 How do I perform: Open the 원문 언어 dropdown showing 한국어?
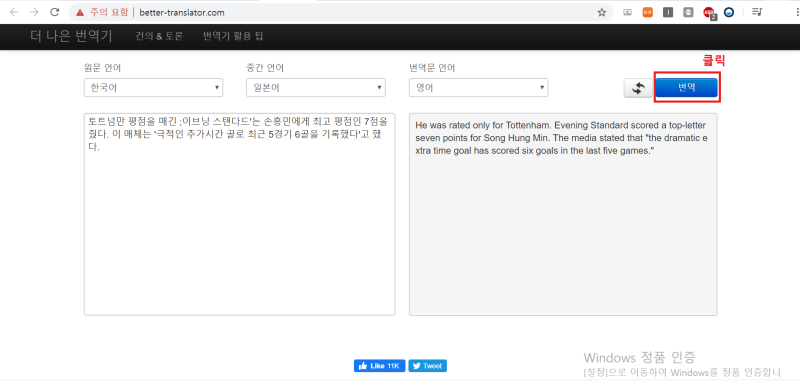pyautogui.click(x=154, y=88)
